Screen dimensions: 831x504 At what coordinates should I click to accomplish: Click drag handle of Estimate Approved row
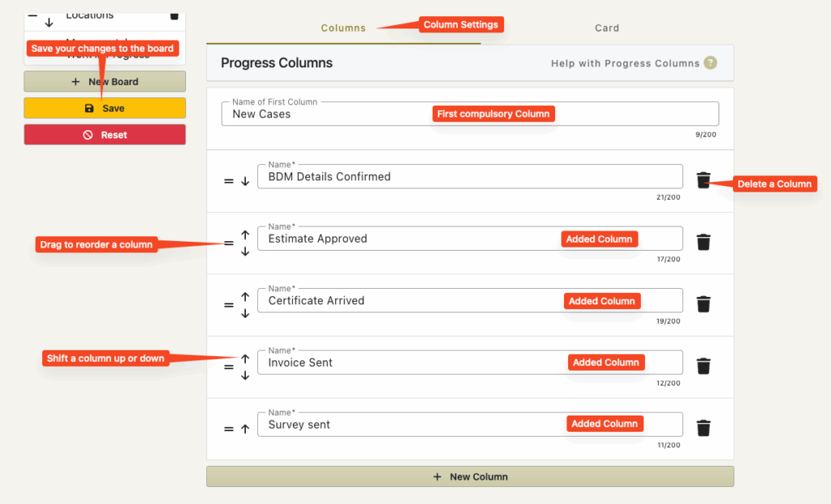point(228,243)
